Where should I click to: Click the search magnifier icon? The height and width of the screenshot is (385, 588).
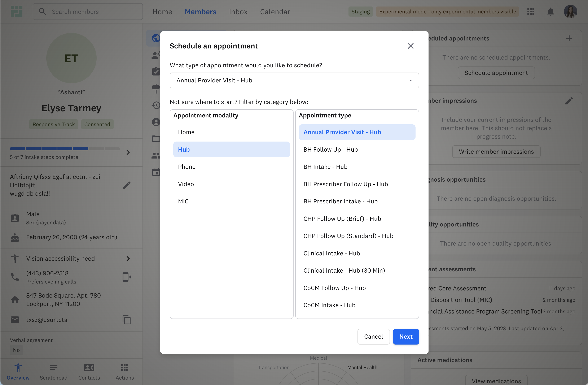tap(43, 11)
